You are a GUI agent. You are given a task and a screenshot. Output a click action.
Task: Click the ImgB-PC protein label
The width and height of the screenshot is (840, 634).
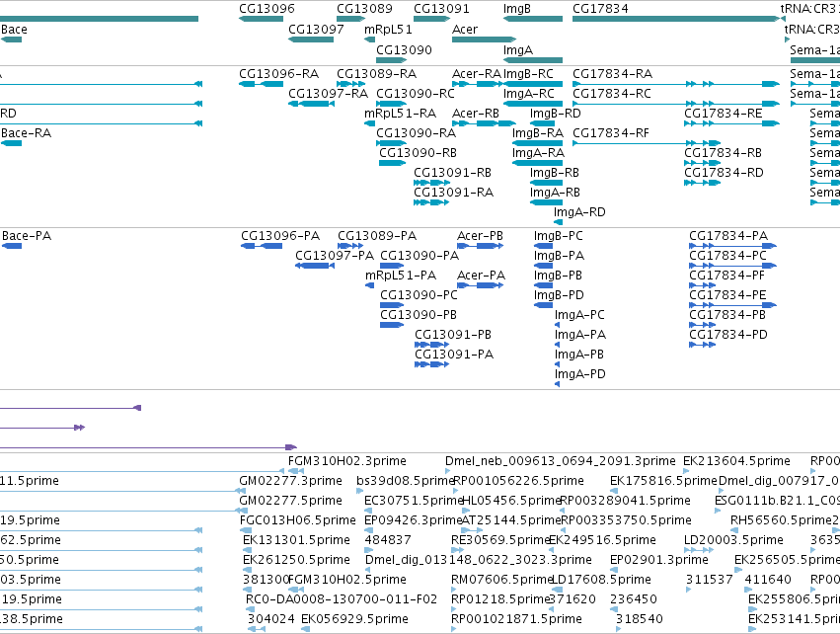559,236
